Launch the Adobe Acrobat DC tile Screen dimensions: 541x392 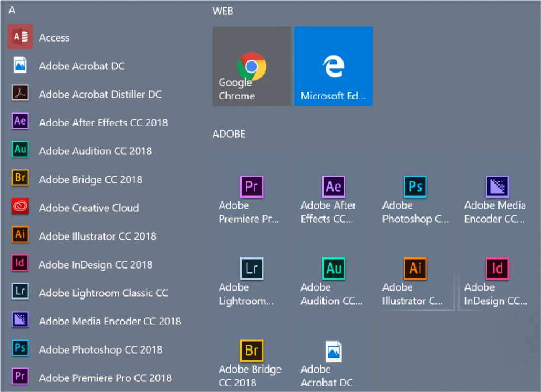pyautogui.click(x=334, y=353)
